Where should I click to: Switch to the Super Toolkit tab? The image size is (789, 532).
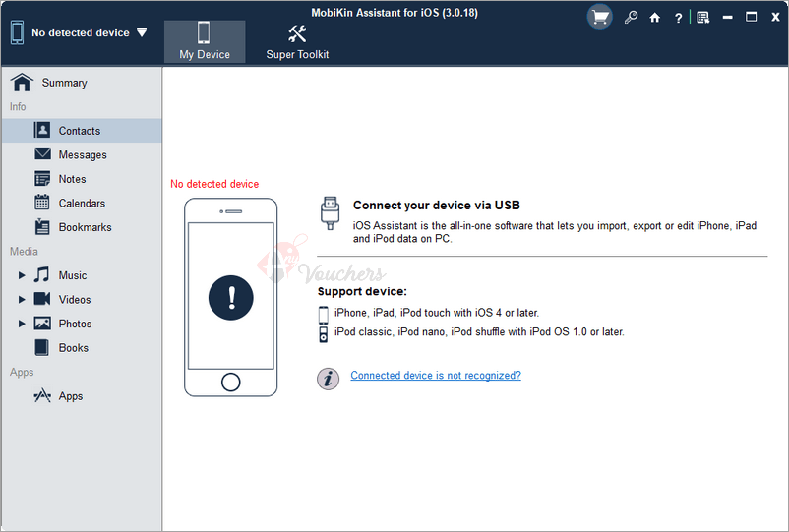(297, 41)
